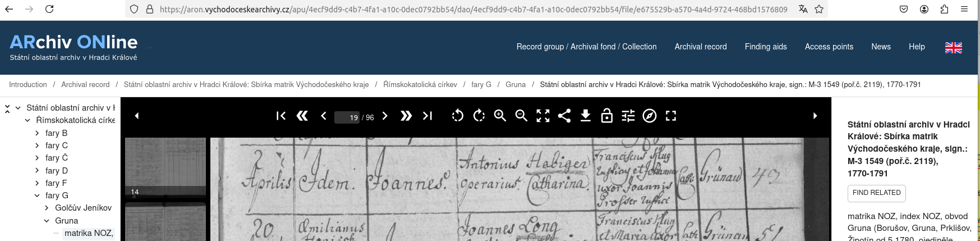Jump to the last page

[427, 116]
